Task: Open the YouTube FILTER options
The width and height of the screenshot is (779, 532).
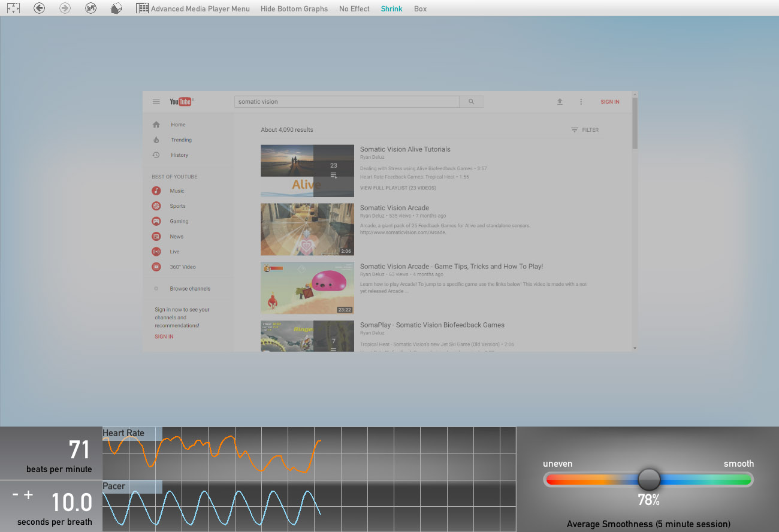Action: (x=584, y=130)
